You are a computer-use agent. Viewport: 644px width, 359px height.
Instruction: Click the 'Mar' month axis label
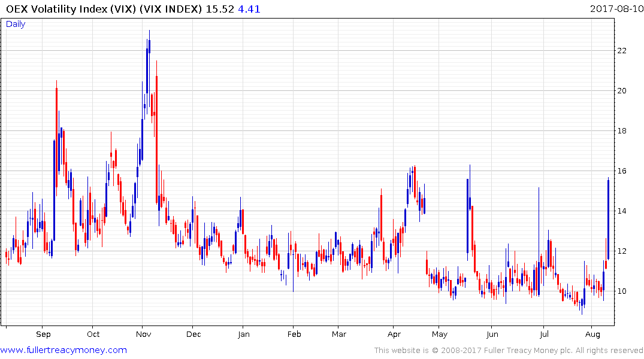339,334
